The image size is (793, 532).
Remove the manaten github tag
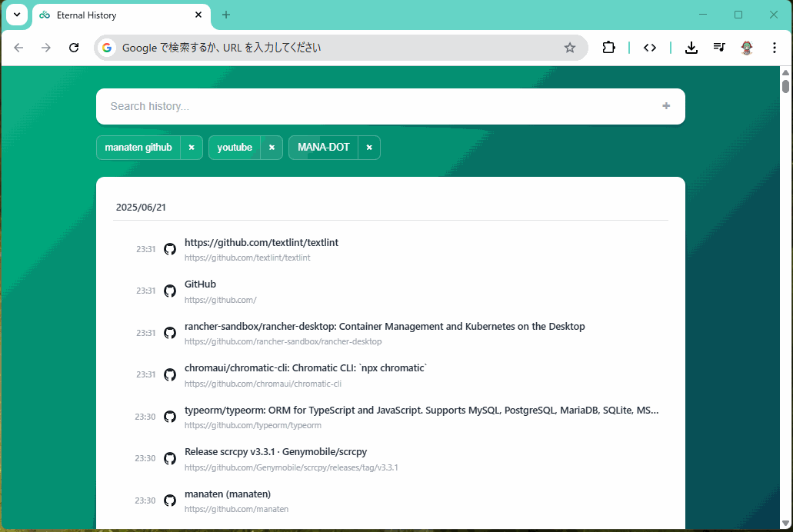click(x=192, y=148)
